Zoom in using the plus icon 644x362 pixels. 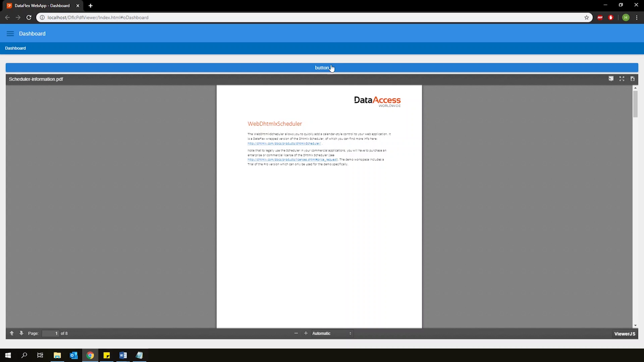tap(306, 333)
